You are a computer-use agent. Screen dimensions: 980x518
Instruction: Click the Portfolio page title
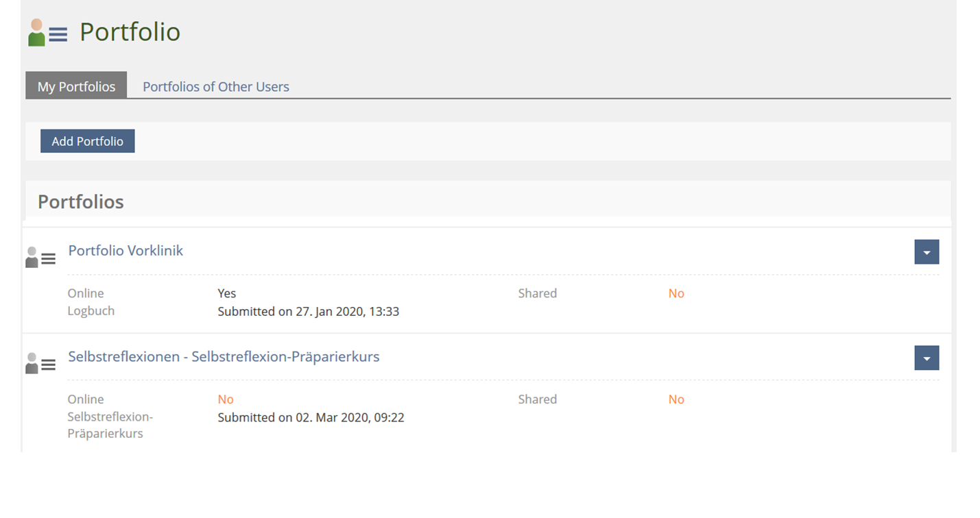[130, 32]
